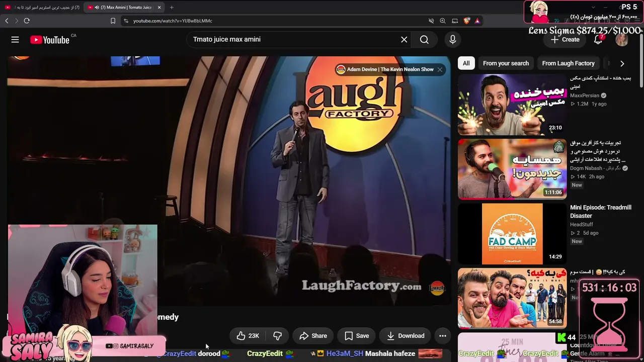
Task: Open the 54:58 group video thumbnail
Action: pos(512,298)
